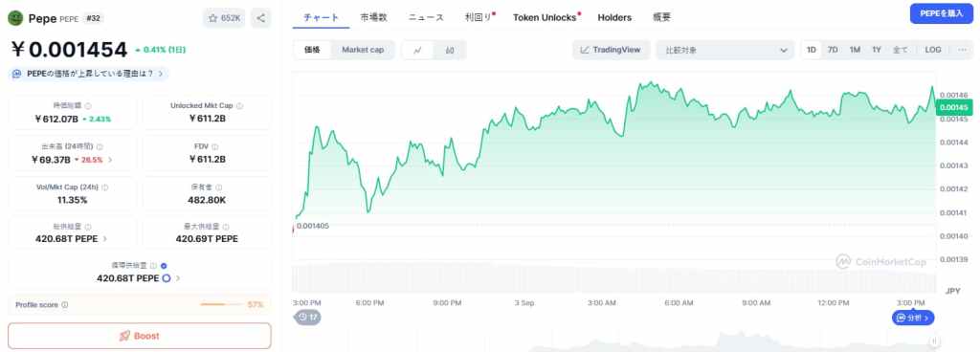Adjust the chart range slider handle
980x352 pixels.
click(x=934, y=341)
